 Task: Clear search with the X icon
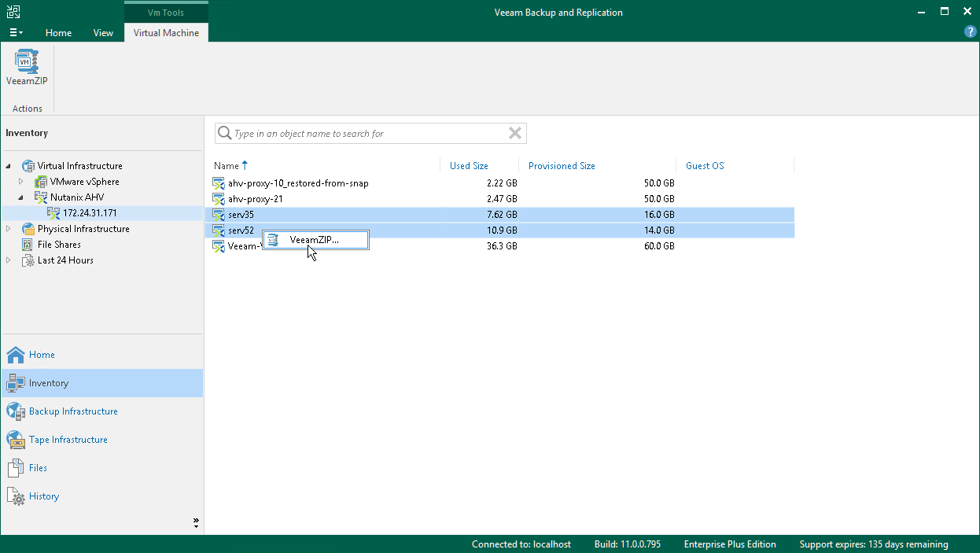point(515,134)
